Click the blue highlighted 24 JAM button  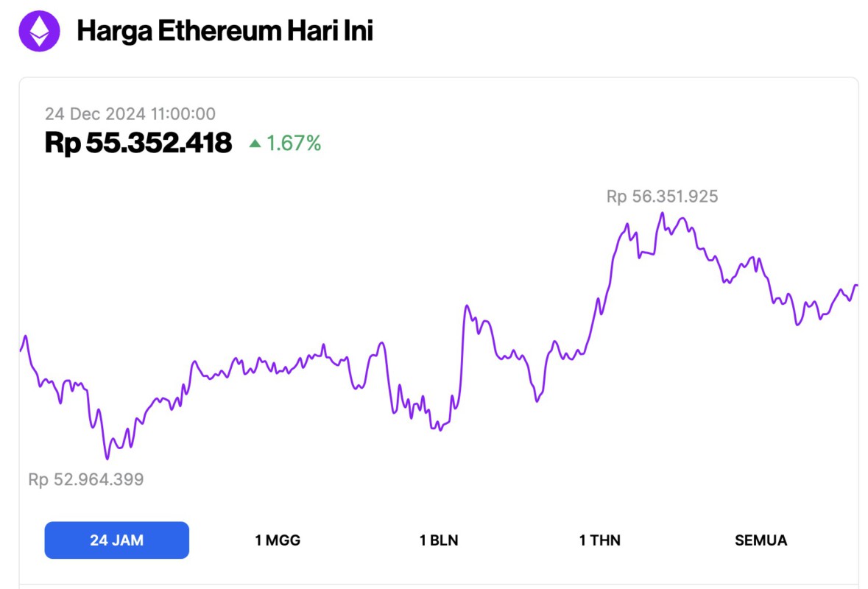(116, 540)
